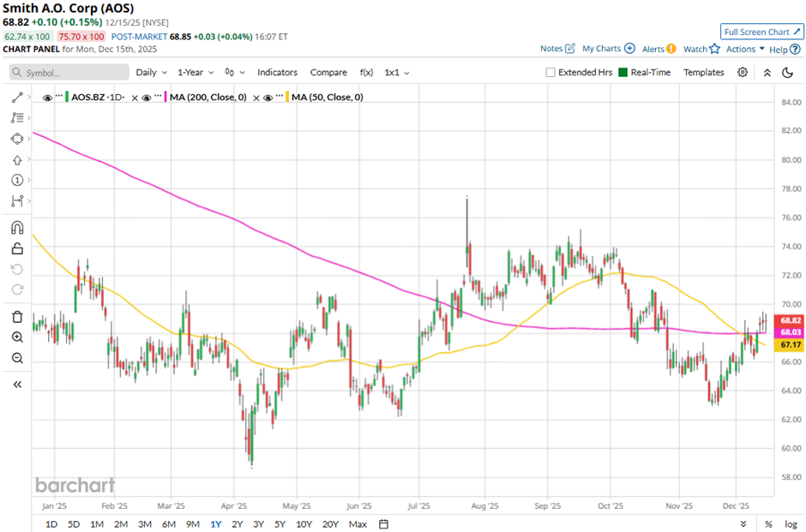Hide the MA (200, Close, 0) line

coord(147,98)
